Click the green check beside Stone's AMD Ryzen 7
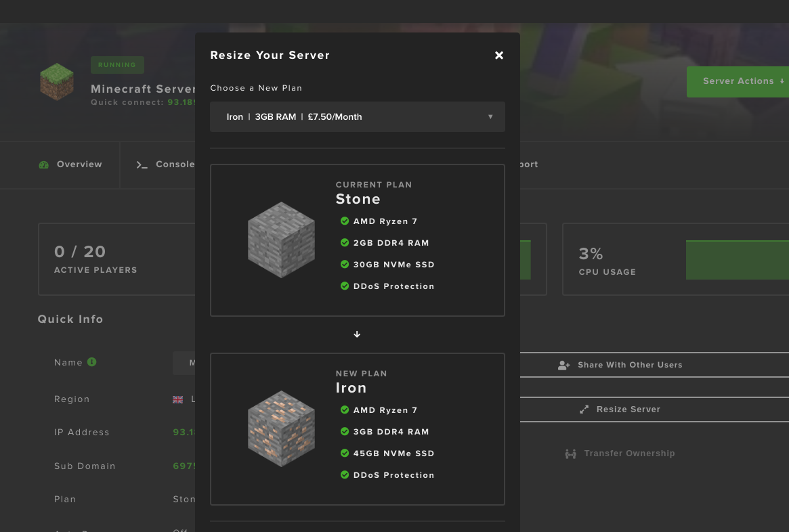This screenshot has width=789, height=532. click(x=345, y=221)
